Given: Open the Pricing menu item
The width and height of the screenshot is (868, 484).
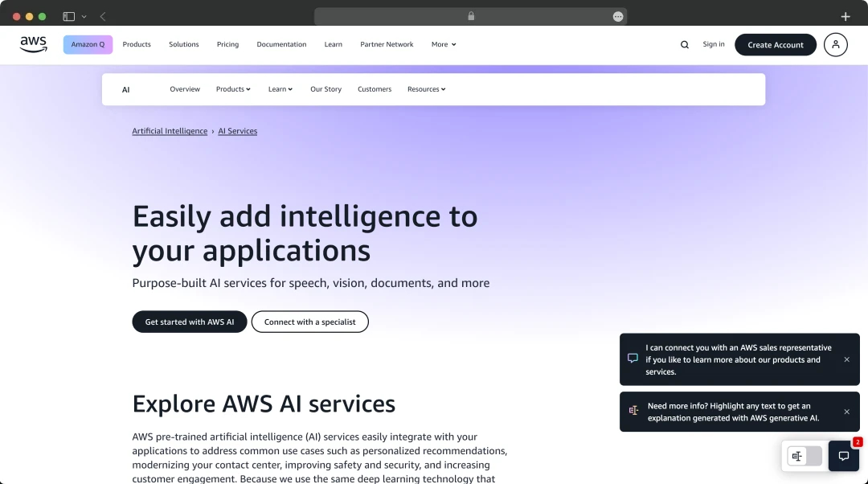Looking at the screenshot, I should click(x=227, y=44).
